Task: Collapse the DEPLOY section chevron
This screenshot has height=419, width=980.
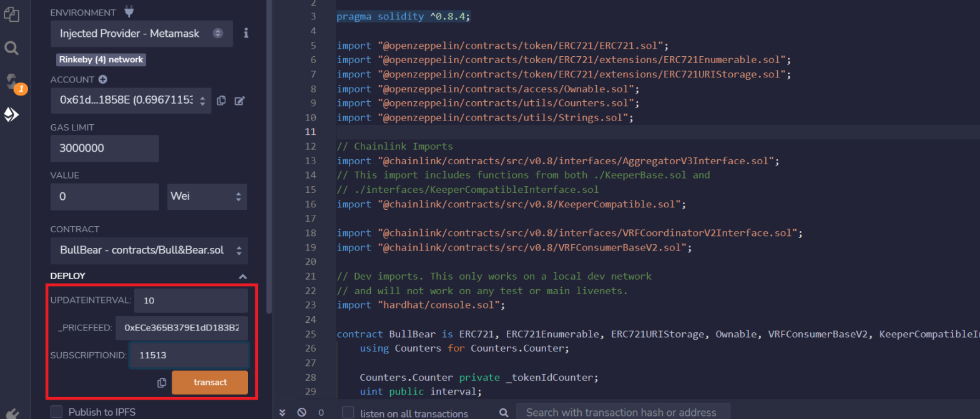Action: point(243,277)
